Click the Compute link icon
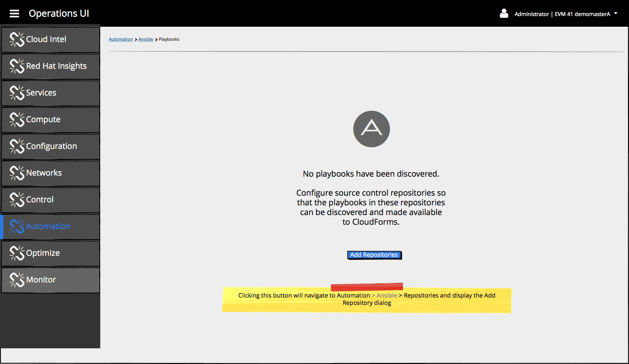 coord(17,120)
